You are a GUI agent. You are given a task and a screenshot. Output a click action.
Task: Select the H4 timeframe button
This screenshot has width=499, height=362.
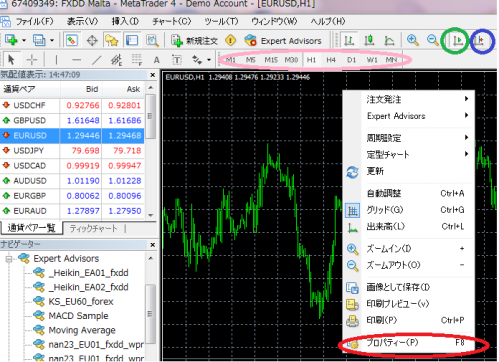331,60
